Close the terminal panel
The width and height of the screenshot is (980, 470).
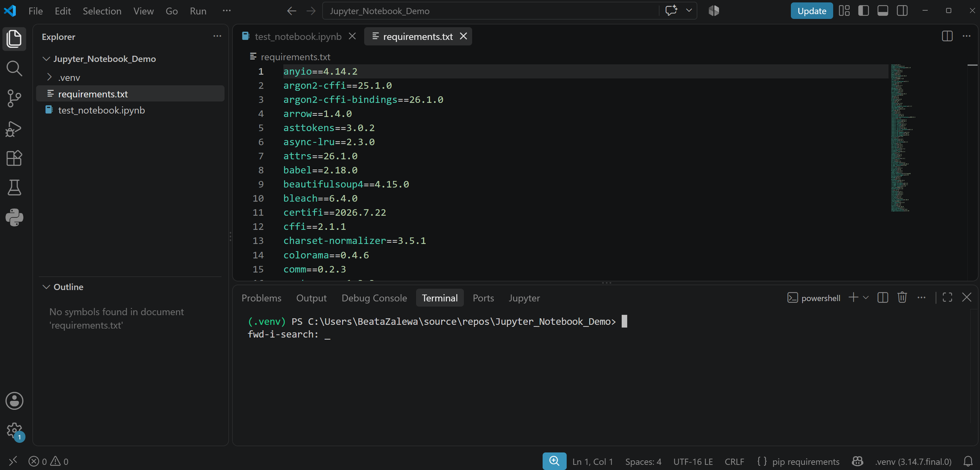tap(967, 298)
